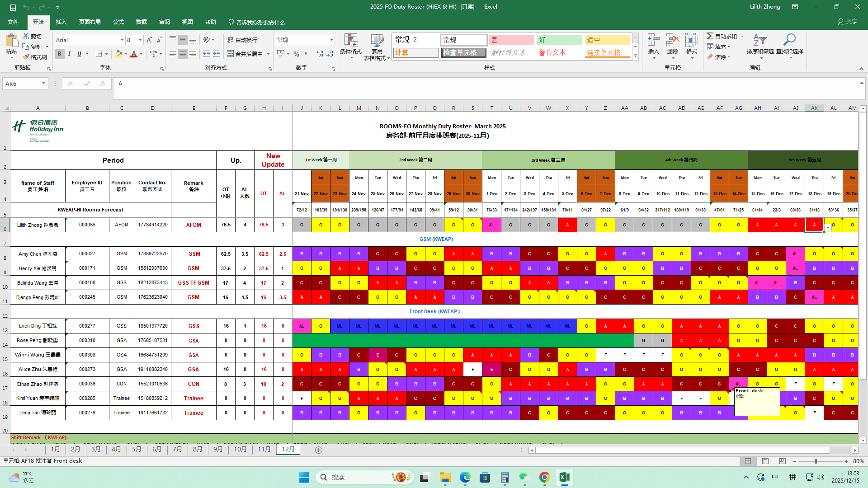Click the new sheet plus button
Image resolution: width=868 pixels, height=488 pixels.
click(319, 450)
